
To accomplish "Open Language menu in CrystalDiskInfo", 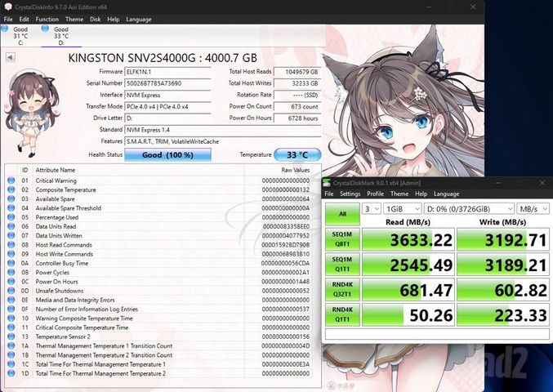I will pos(139,20).
